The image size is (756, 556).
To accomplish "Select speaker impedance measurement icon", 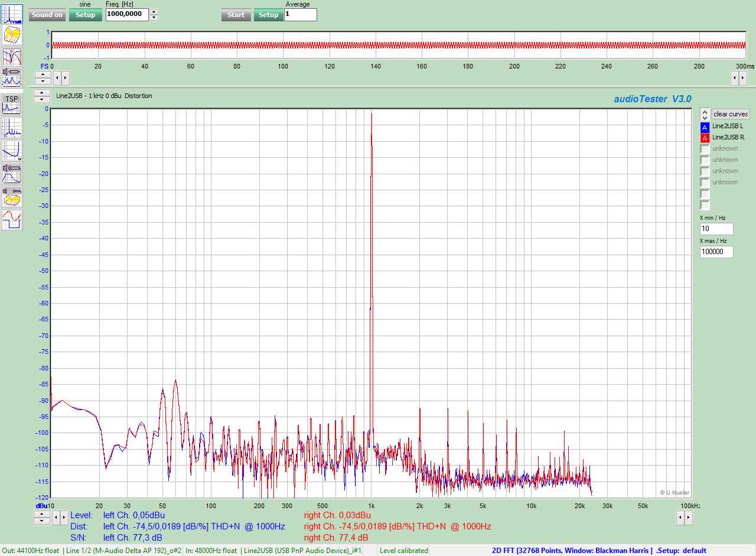I will click(12, 78).
